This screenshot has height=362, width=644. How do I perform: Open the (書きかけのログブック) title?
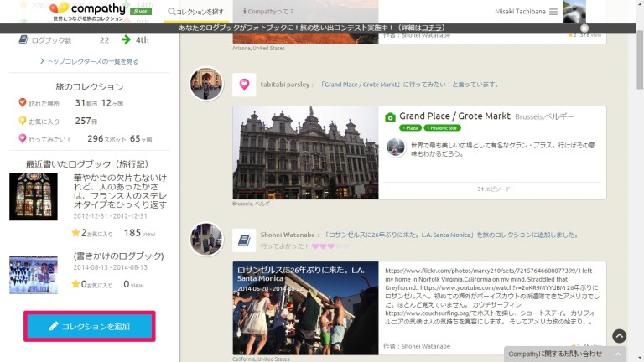[119, 256]
